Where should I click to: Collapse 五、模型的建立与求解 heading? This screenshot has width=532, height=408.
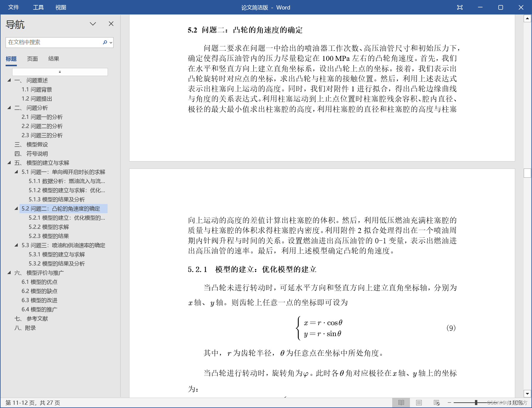[9, 163]
